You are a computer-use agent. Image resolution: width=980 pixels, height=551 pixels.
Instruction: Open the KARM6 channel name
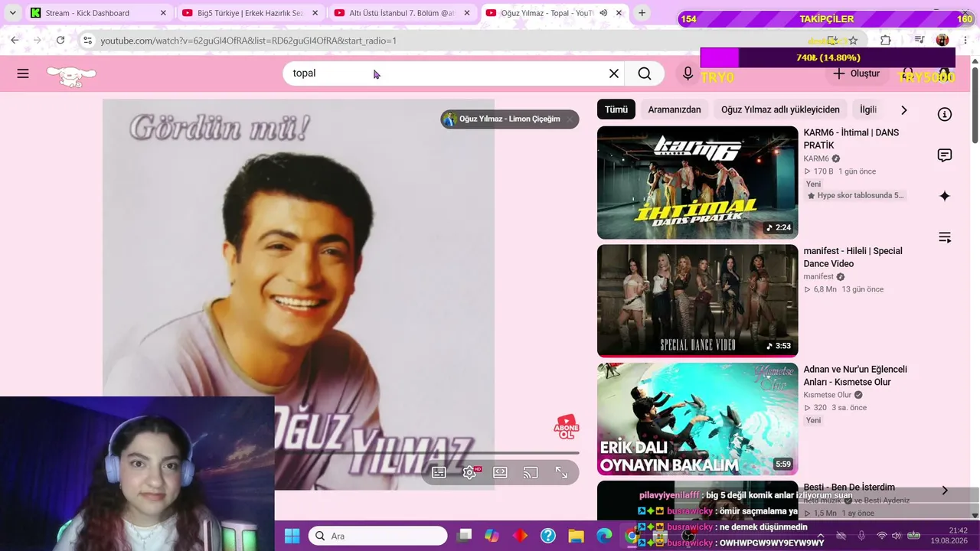tap(816, 158)
